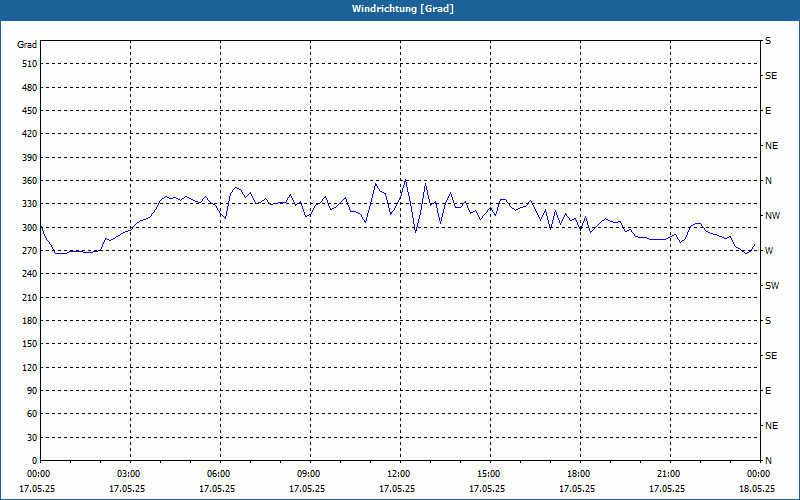The width and height of the screenshot is (800, 500).
Task: Click the 360 y-axis value
Action: click(30, 181)
